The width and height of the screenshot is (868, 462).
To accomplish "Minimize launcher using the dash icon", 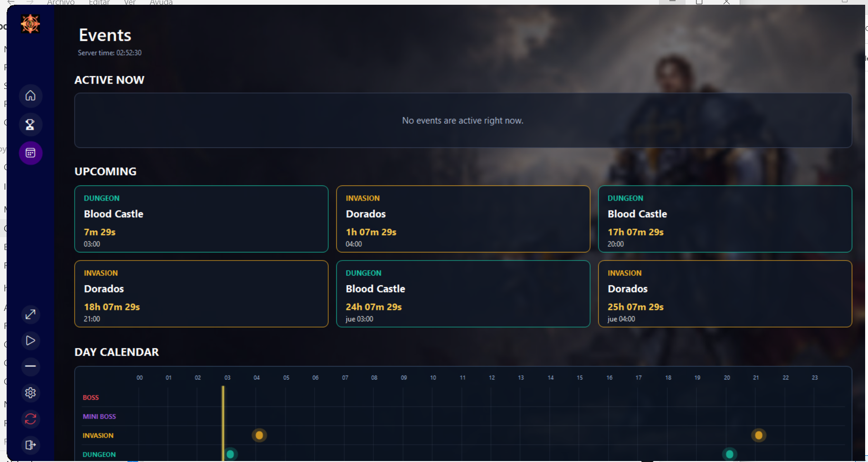I will 30,366.
